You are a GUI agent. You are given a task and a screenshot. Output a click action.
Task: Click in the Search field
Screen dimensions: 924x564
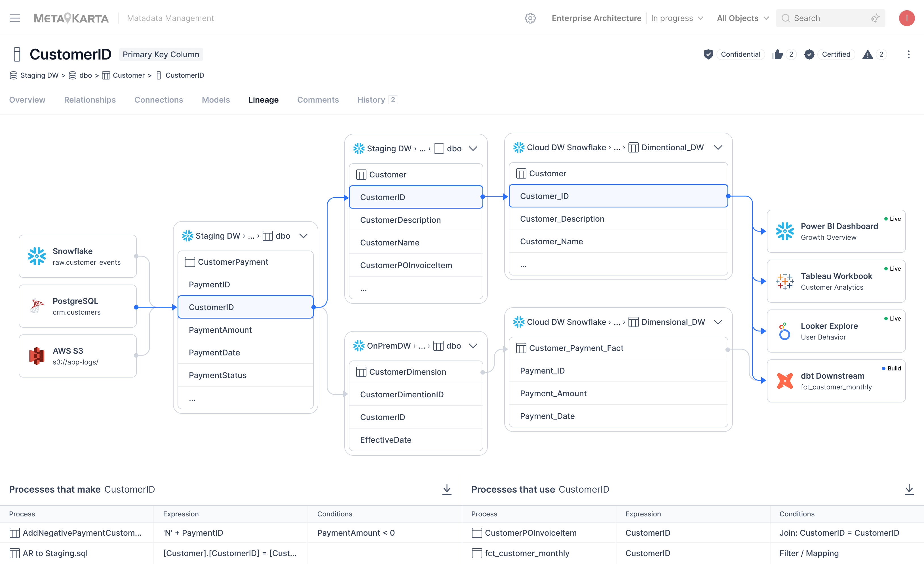click(830, 18)
